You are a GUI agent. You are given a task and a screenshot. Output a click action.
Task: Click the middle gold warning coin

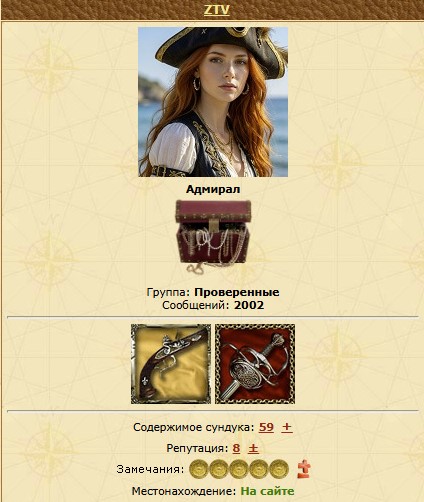pos(239,469)
